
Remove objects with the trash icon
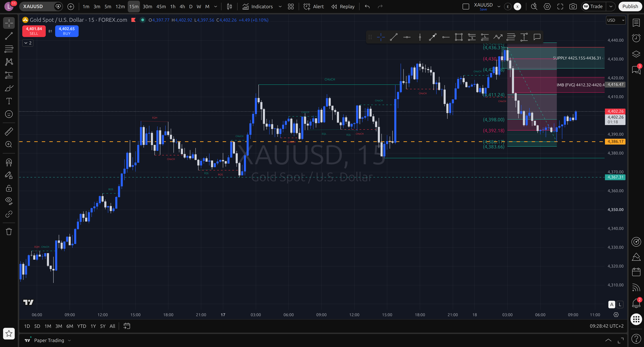pyautogui.click(x=9, y=232)
